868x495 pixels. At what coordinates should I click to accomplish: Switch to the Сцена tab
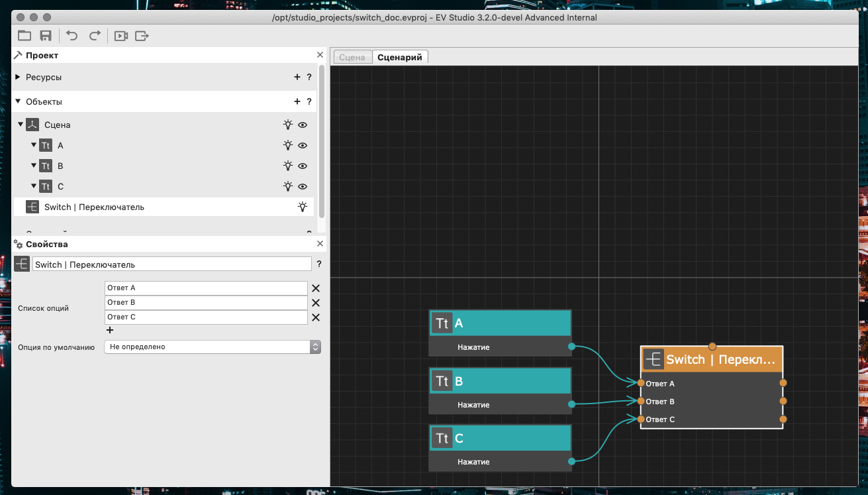352,58
